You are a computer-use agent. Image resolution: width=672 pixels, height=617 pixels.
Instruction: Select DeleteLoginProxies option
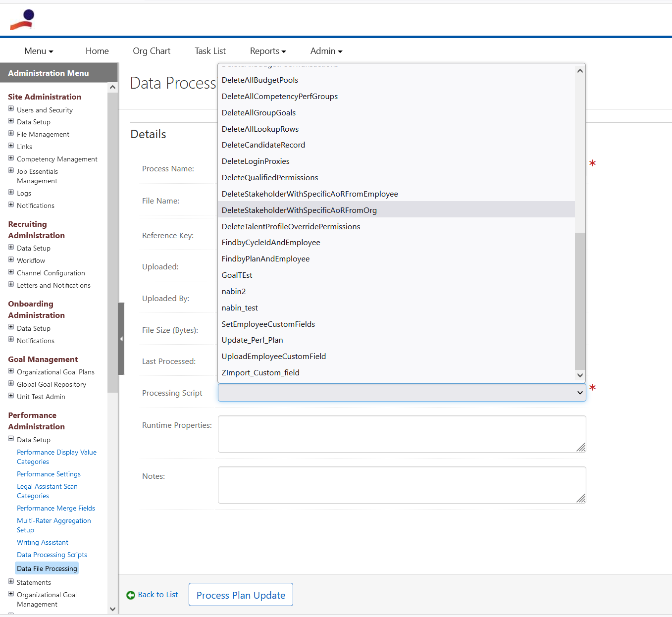(x=396, y=161)
